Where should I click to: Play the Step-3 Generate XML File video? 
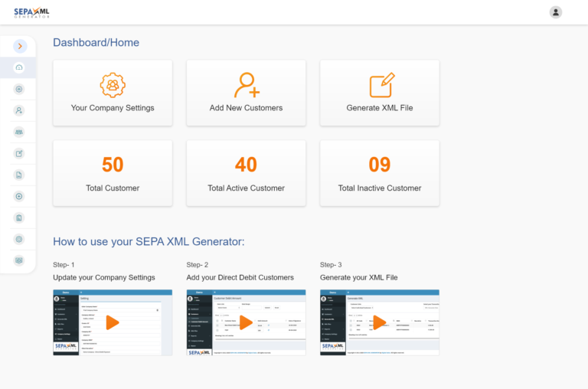[x=380, y=322]
